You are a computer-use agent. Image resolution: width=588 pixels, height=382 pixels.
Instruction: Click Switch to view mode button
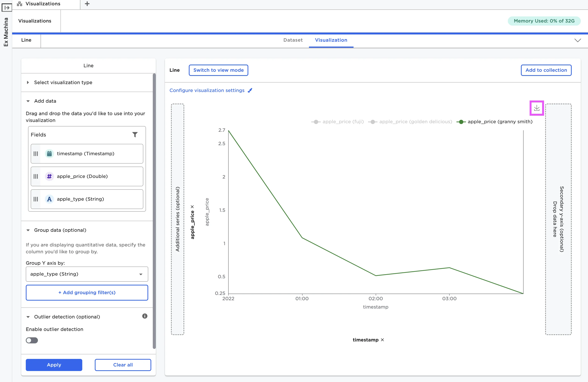click(218, 70)
